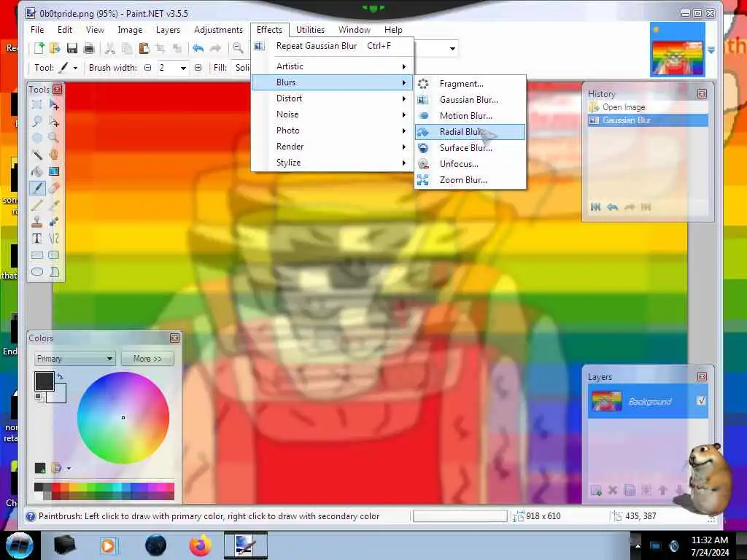Select the Ellipse shape tool

coord(36,272)
